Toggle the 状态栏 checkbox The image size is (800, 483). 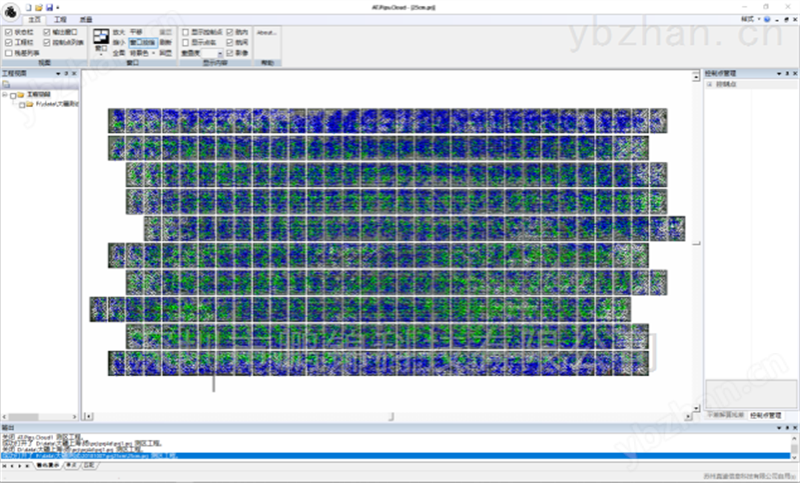tap(8, 32)
